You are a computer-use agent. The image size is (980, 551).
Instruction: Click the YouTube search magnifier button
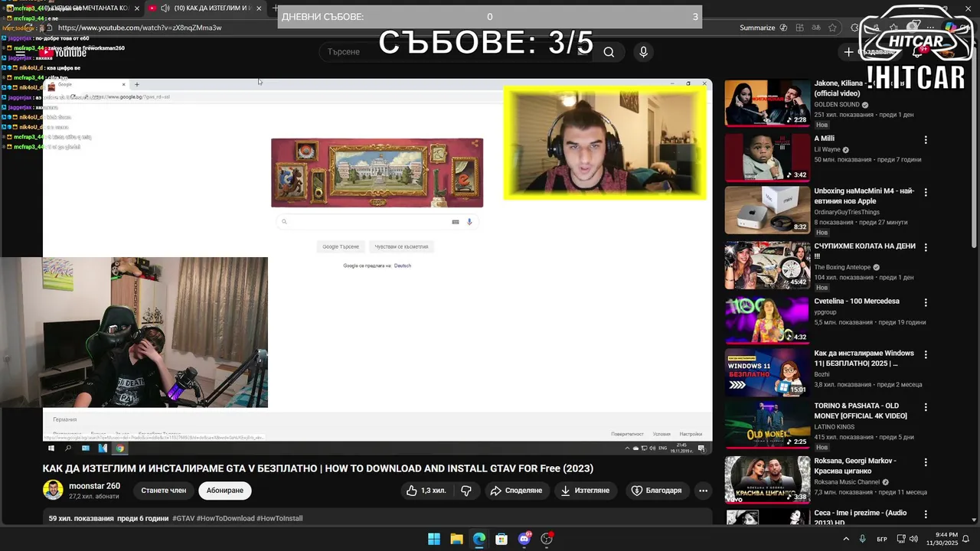point(609,52)
